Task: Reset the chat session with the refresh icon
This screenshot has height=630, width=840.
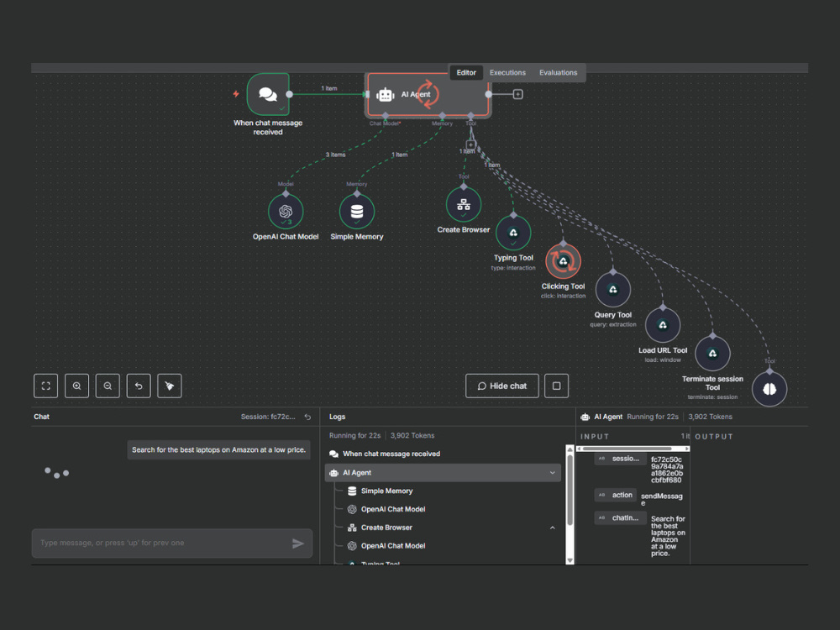Action: pos(307,417)
